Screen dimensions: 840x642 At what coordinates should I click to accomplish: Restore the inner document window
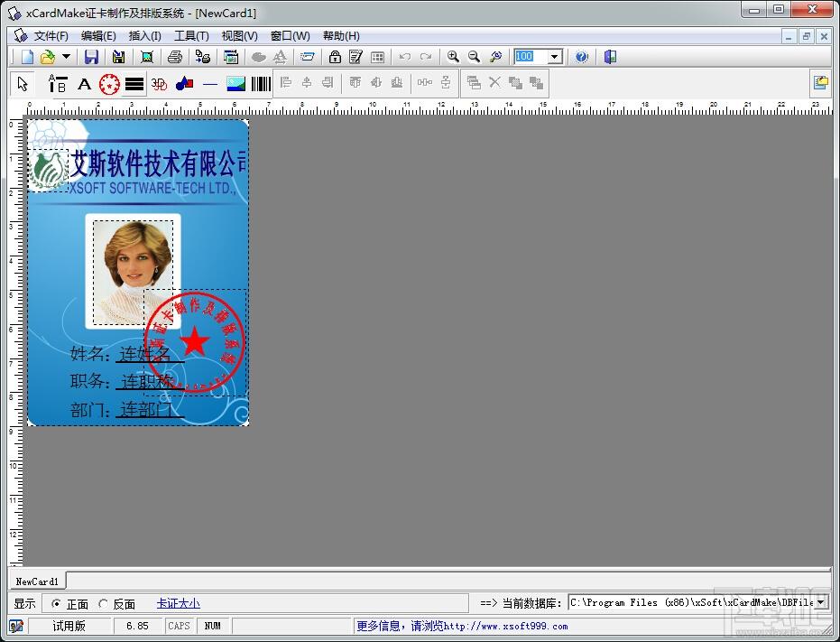click(x=806, y=36)
